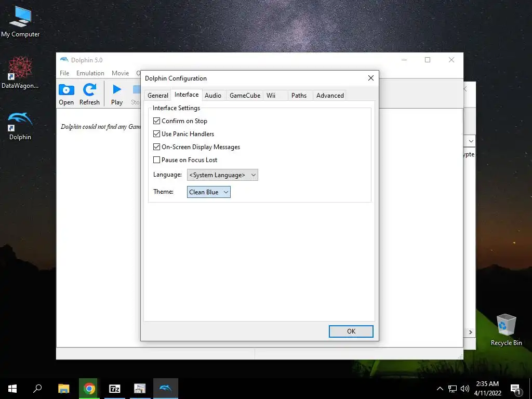
Task: Open the File menu
Action: [x=64, y=73]
